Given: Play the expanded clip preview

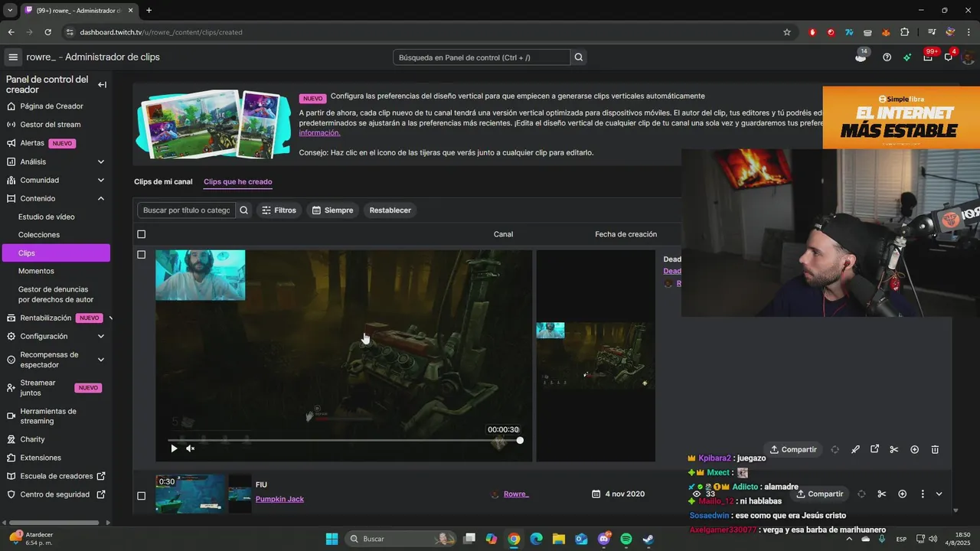Looking at the screenshot, I should [x=174, y=448].
